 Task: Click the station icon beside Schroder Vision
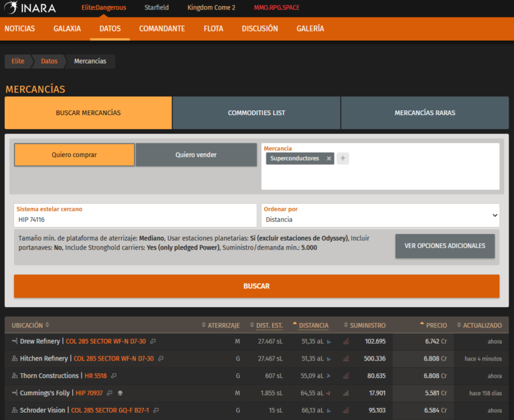coord(15,410)
